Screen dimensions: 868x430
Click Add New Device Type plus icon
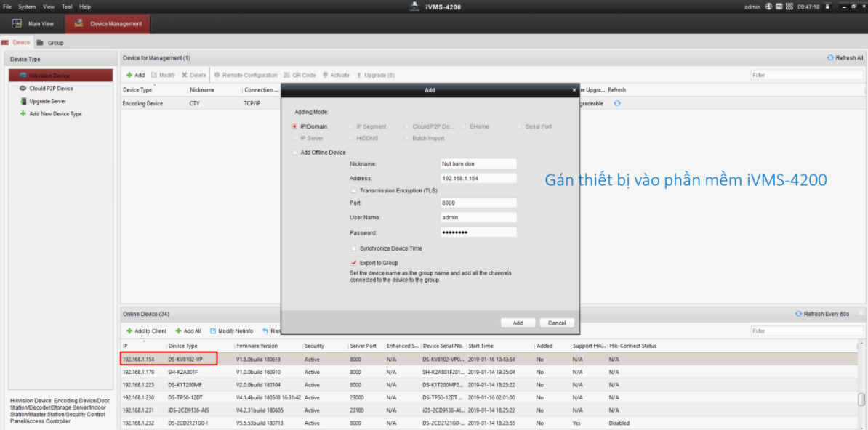point(23,114)
